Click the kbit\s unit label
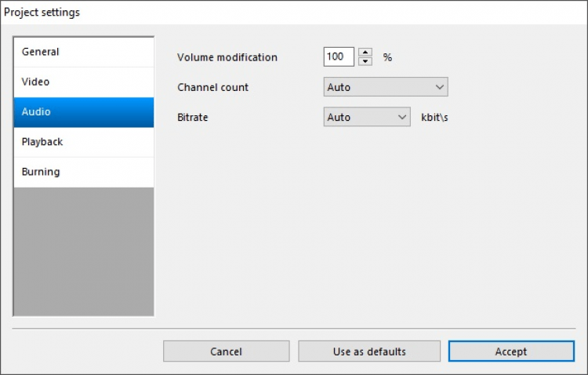The image size is (588, 375). coord(434,118)
